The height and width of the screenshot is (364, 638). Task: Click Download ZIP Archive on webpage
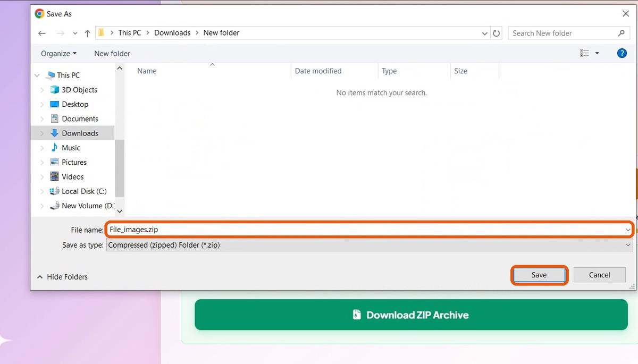411,315
